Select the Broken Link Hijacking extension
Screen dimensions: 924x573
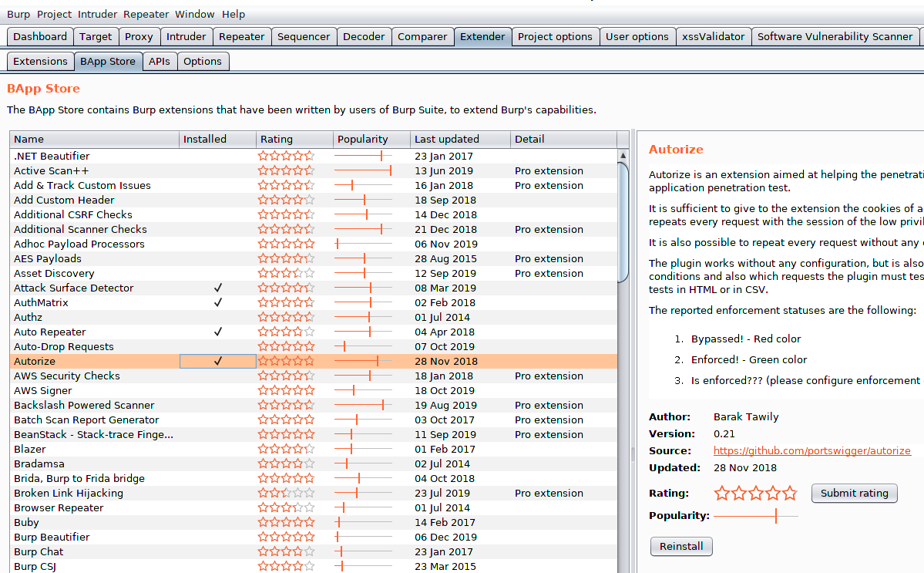(314, 494)
